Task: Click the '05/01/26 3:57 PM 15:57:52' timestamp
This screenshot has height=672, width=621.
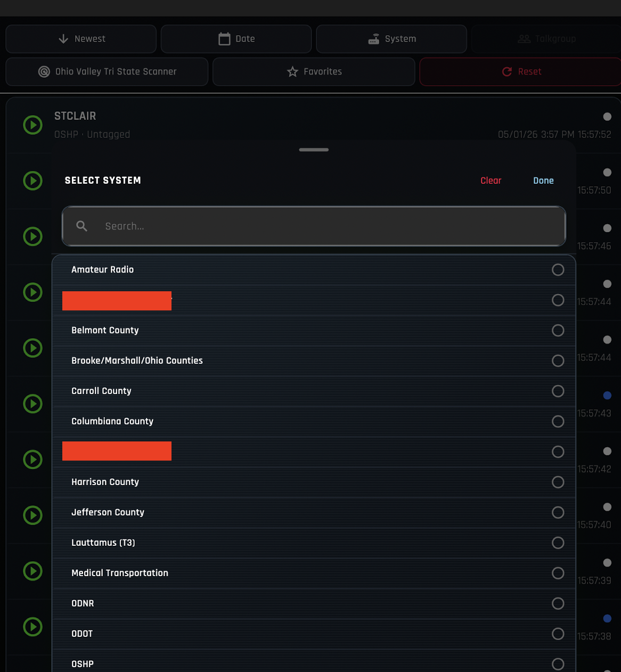Action: (x=554, y=135)
